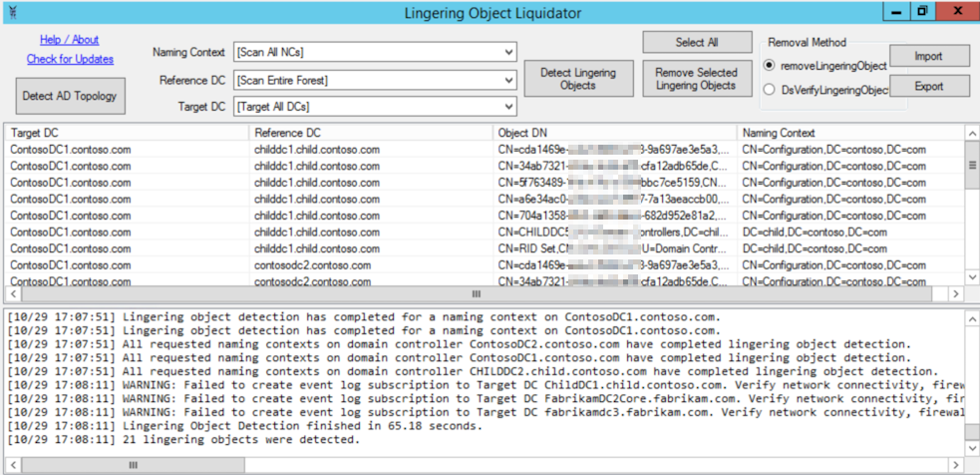Click log pane horizontal scroll left arrow
Screen dimensions: 980x475
coord(13,465)
